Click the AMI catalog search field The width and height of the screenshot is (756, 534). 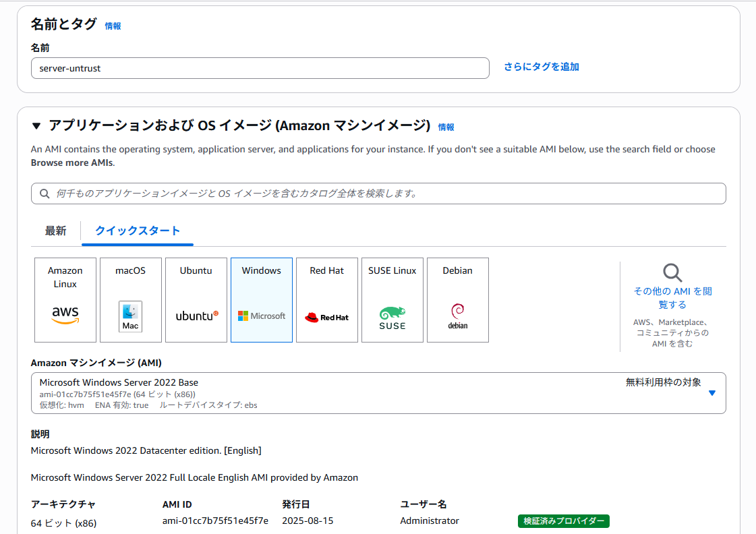378,194
